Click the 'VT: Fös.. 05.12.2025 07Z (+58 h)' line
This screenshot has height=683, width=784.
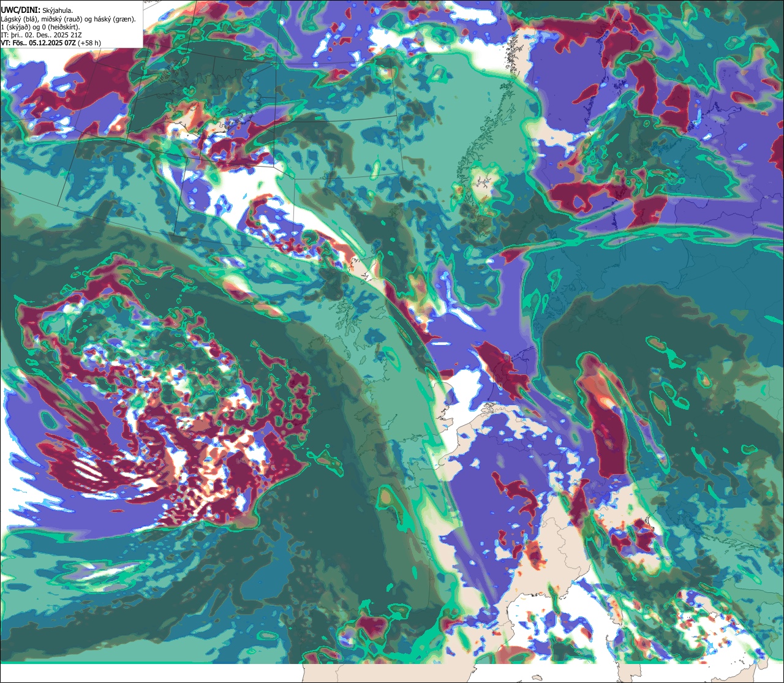click(51, 43)
